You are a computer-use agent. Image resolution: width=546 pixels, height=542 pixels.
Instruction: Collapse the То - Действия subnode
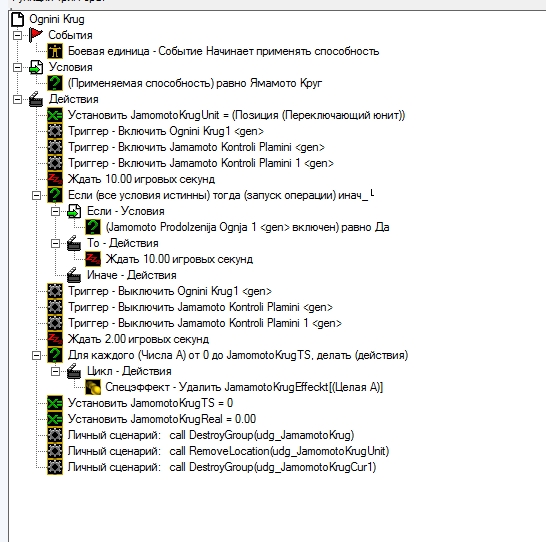tap(55, 243)
